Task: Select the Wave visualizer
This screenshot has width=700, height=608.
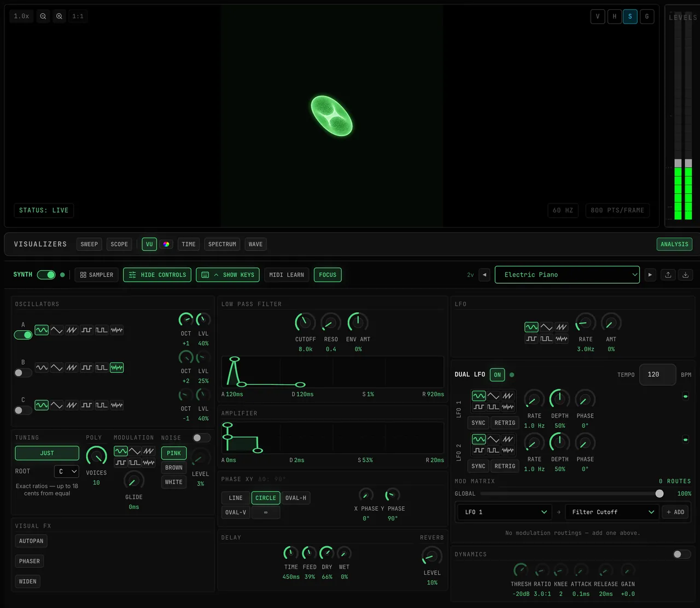Action: click(255, 244)
